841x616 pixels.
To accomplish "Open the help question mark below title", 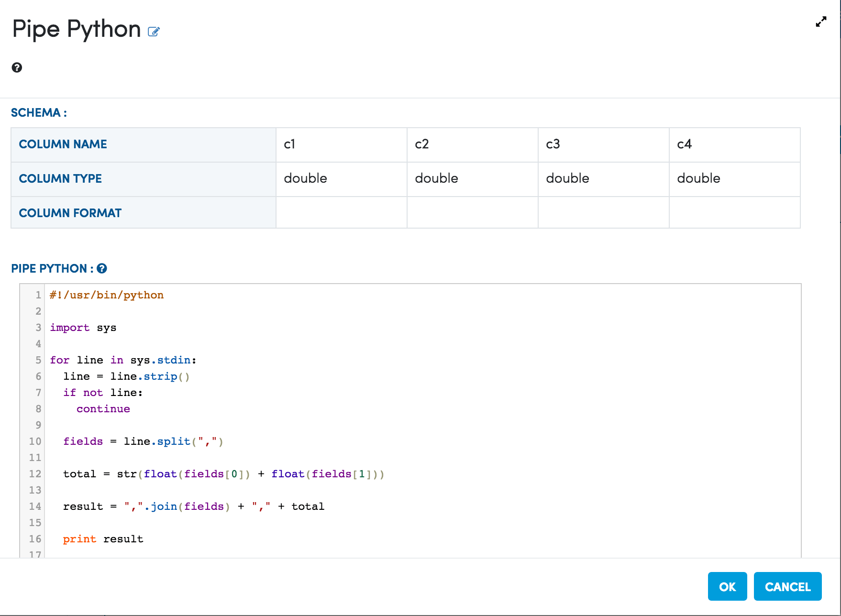I will (17, 67).
